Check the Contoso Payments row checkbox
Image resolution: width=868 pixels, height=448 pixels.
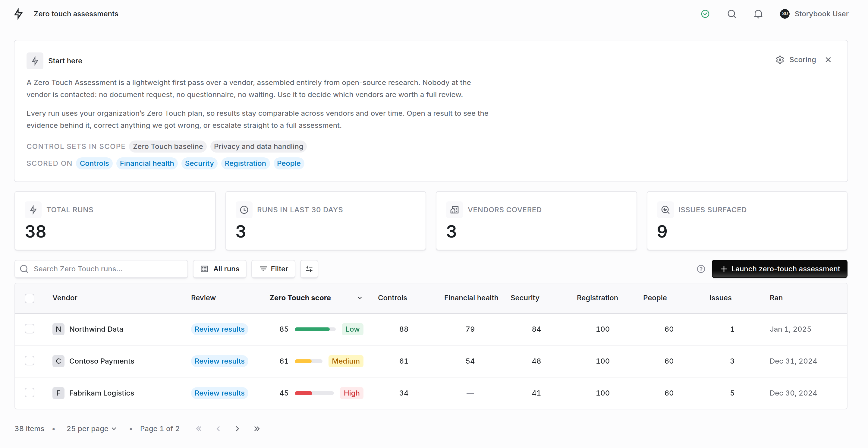pos(30,361)
